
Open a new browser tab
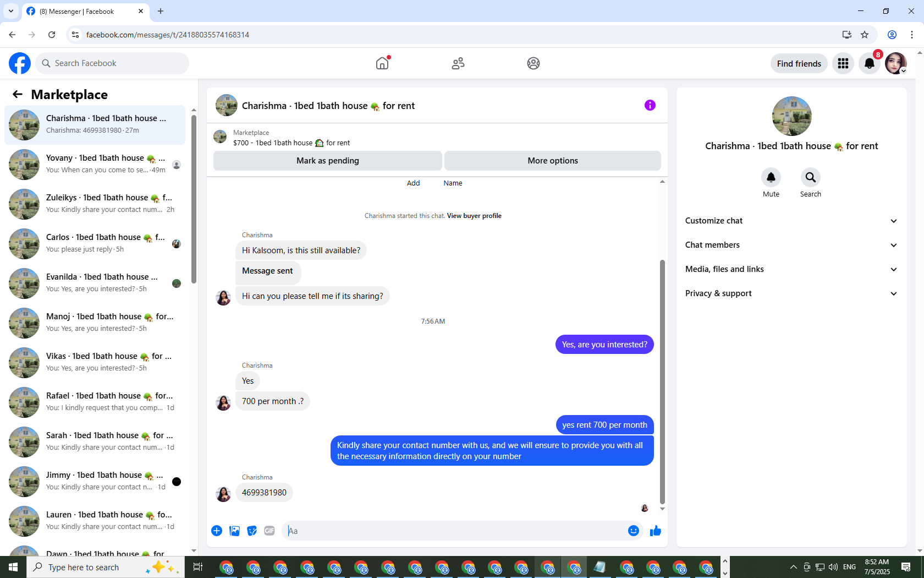pyautogui.click(x=161, y=11)
